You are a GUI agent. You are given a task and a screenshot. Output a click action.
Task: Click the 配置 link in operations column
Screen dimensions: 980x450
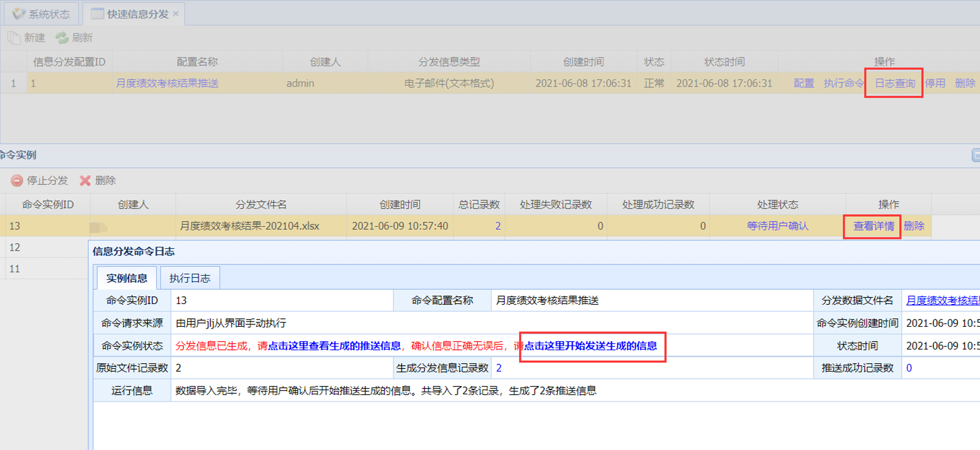pyautogui.click(x=804, y=83)
